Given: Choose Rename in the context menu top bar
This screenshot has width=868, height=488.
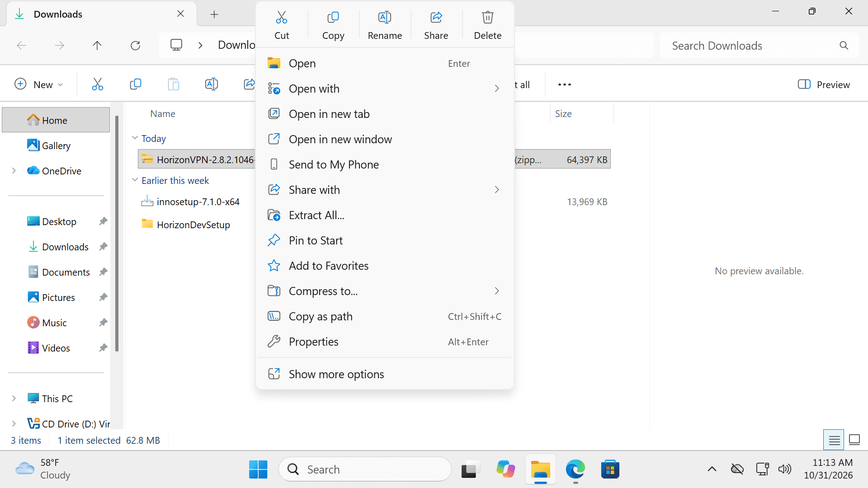Looking at the screenshot, I should point(385,25).
